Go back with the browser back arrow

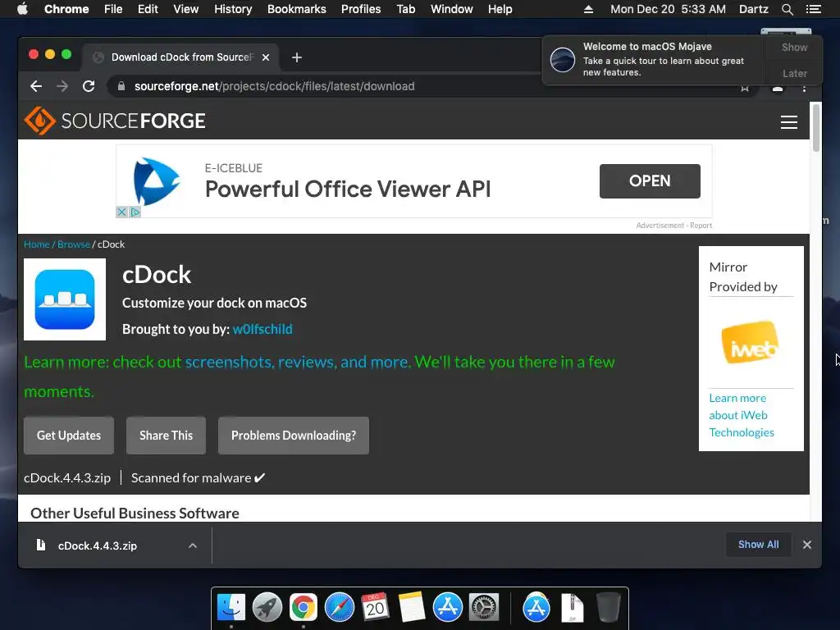pyautogui.click(x=36, y=86)
